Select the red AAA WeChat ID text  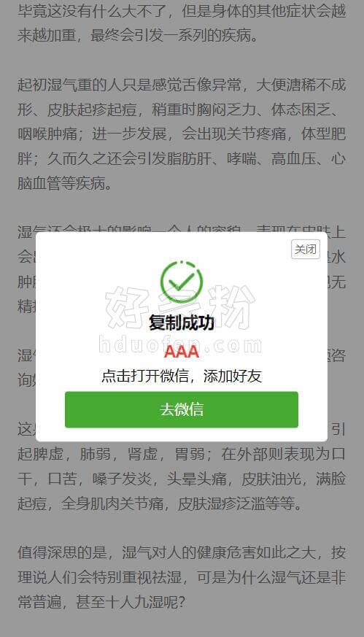182,352
